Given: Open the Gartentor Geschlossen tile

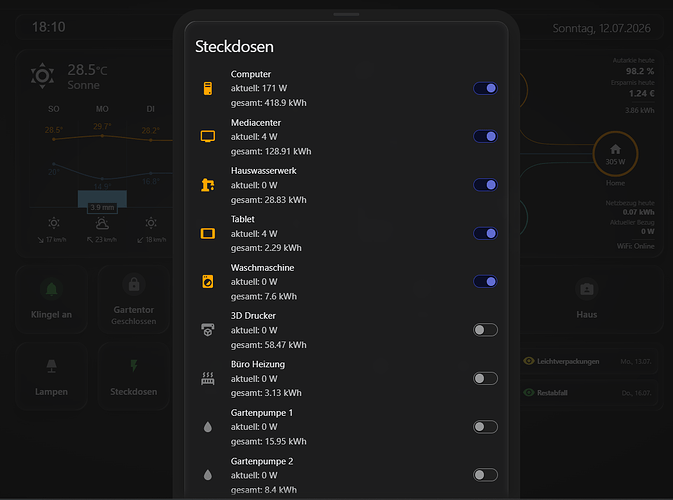Looking at the screenshot, I should coord(134,300).
